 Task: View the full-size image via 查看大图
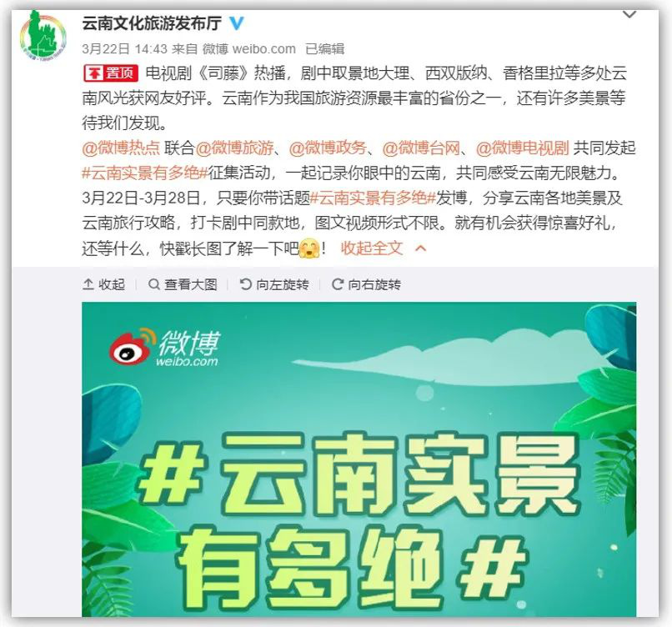pos(183,284)
